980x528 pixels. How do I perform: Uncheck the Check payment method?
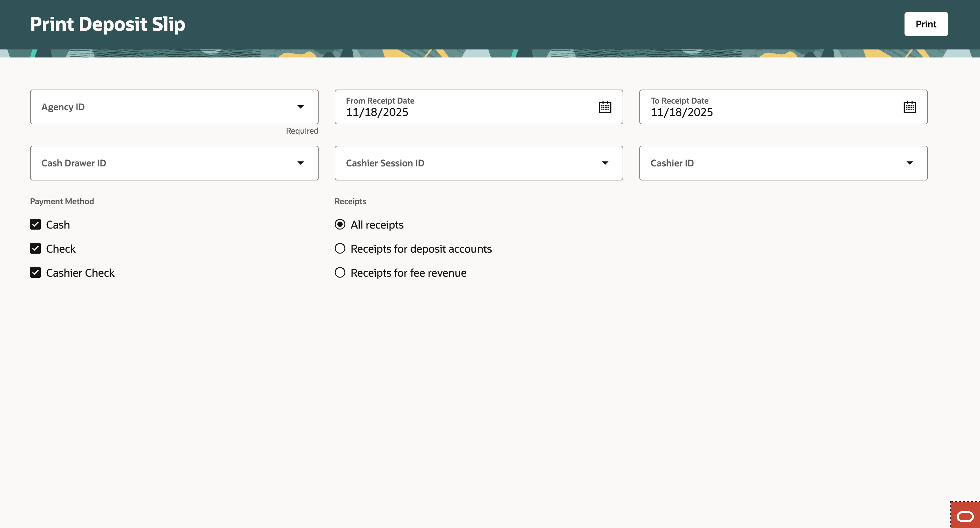pyautogui.click(x=35, y=249)
